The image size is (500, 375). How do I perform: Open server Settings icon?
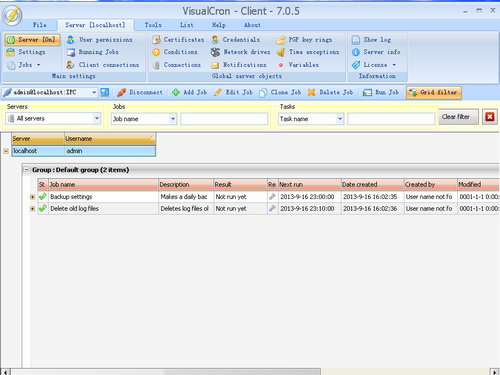point(11,52)
